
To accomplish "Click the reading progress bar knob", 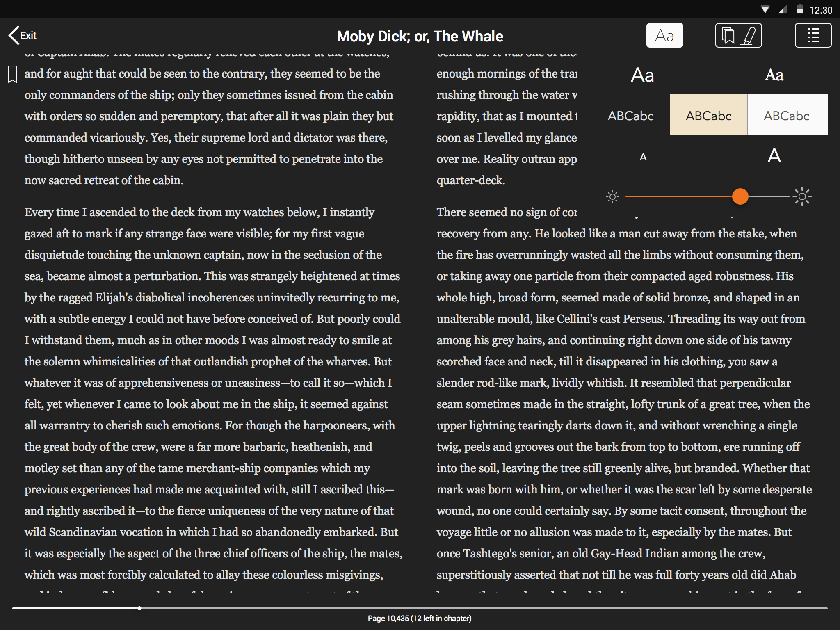I will [x=139, y=608].
